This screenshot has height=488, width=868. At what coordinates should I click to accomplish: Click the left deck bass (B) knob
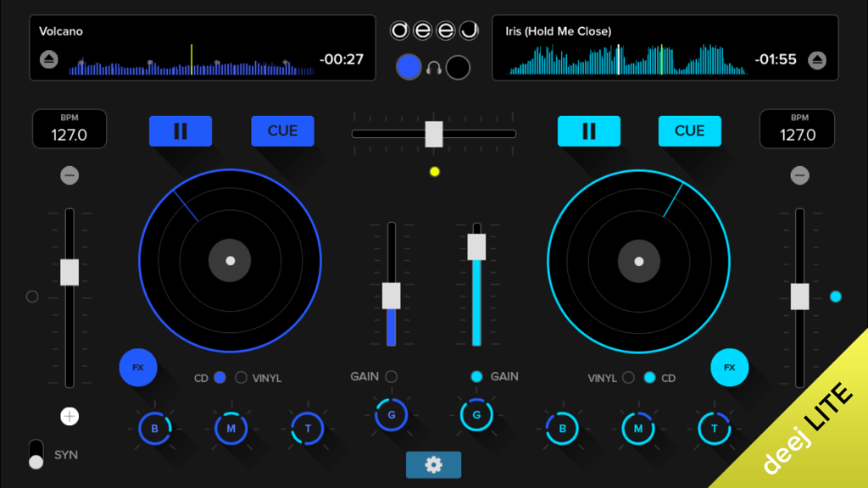154,429
